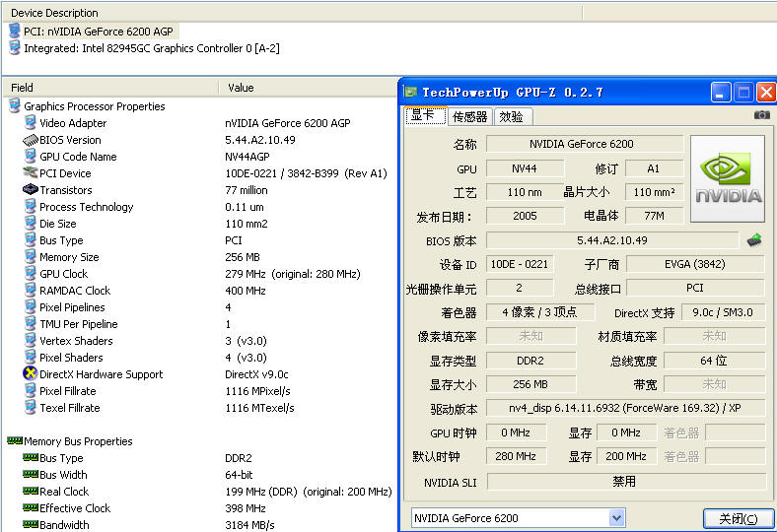The image size is (777, 532).
Task: Click the value 77 million
Action: pos(247,190)
